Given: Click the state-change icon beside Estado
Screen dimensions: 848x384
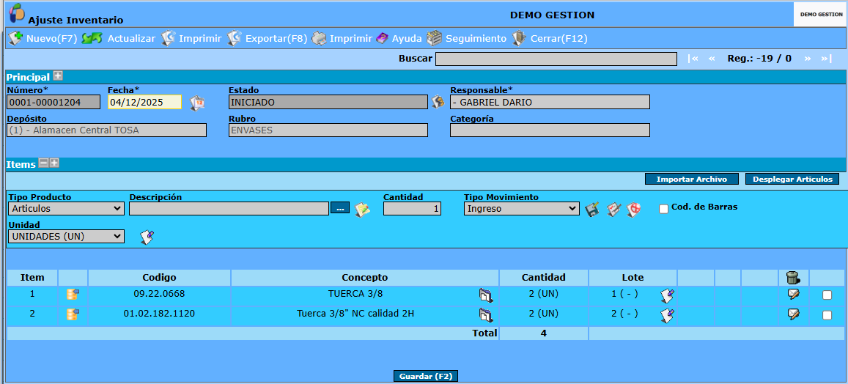Looking at the screenshot, I should [x=437, y=102].
